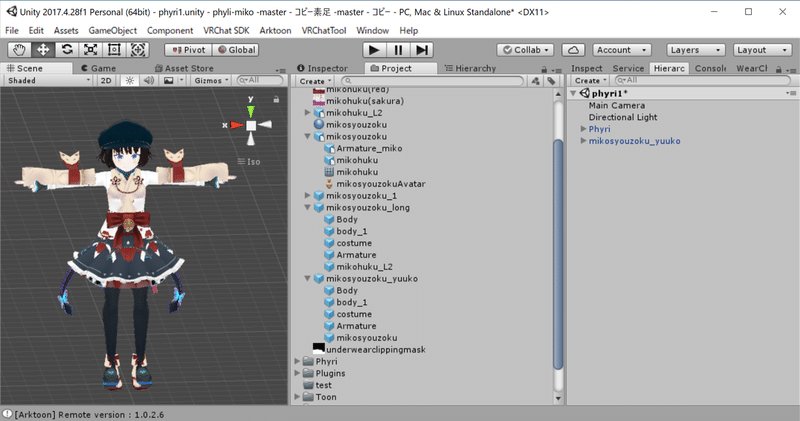800x421 pixels.
Task: Click the red X axis gizmo cone
Action: pyautogui.click(x=236, y=125)
